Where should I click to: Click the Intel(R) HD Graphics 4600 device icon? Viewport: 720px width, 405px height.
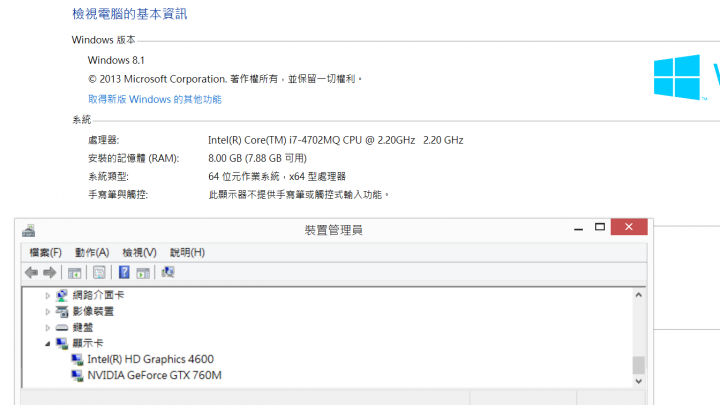point(77,359)
